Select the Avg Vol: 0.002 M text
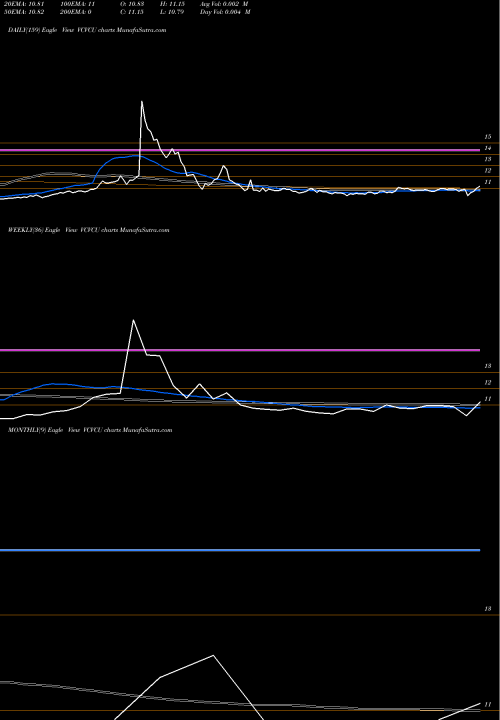Viewport: 500px width, 720px height. click(x=225, y=4)
